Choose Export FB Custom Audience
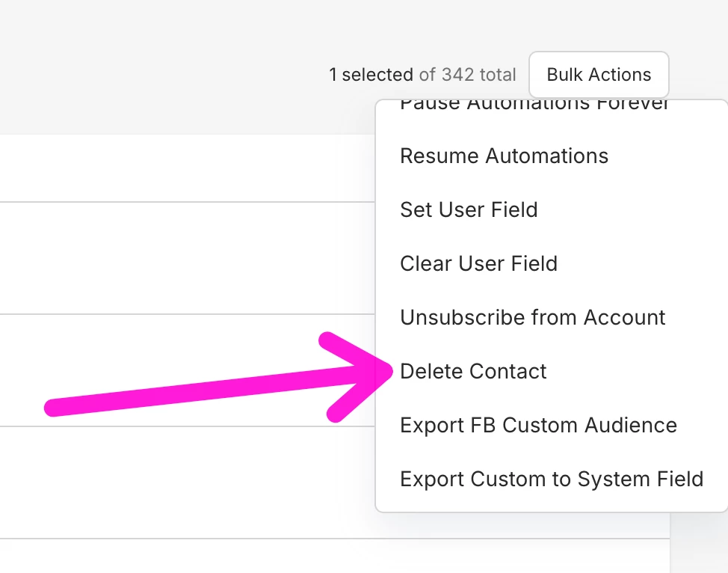Image resolution: width=728 pixels, height=573 pixels. [538, 425]
